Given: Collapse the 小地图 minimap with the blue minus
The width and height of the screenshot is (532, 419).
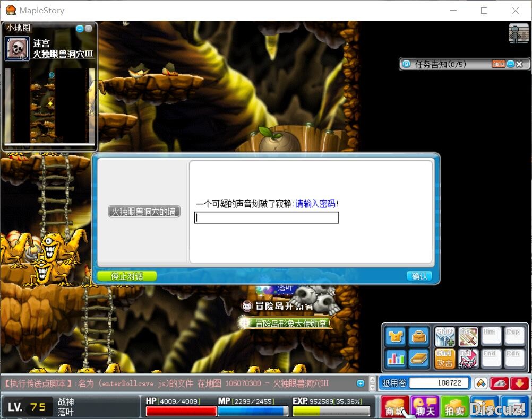Looking at the screenshot, I should (x=80, y=29).
